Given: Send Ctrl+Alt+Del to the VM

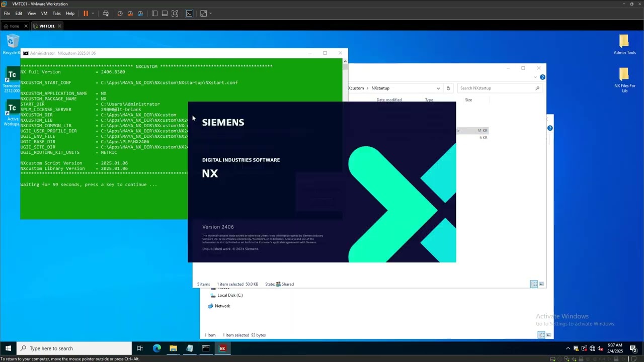Looking at the screenshot, I should (x=106, y=14).
